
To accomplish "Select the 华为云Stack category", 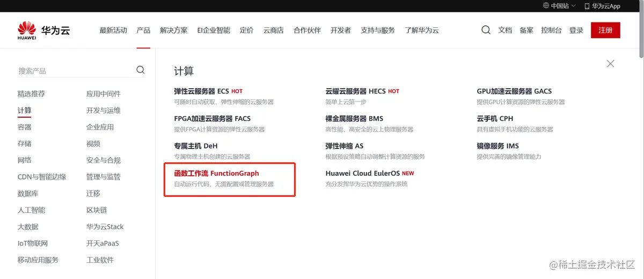I will point(105,227).
